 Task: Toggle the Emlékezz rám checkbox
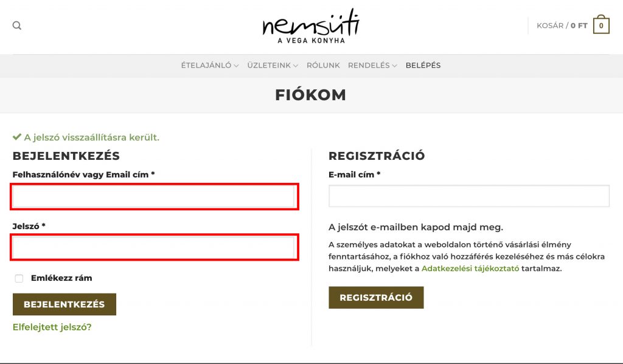click(x=19, y=278)
